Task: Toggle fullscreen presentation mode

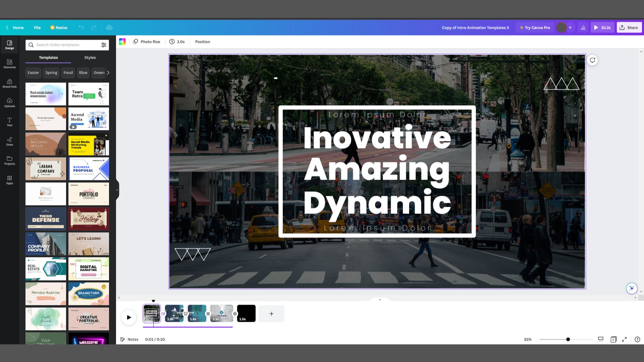Action: (624, 339)
